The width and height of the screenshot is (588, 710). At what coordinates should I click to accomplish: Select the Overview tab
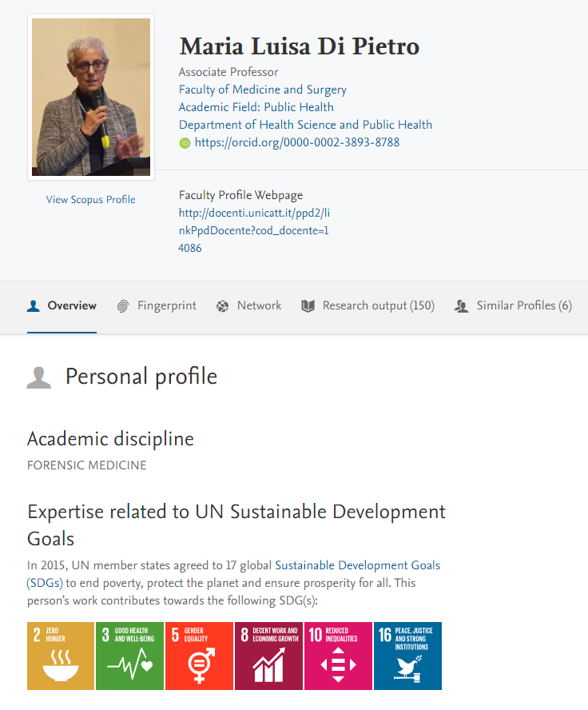point(62,305)
